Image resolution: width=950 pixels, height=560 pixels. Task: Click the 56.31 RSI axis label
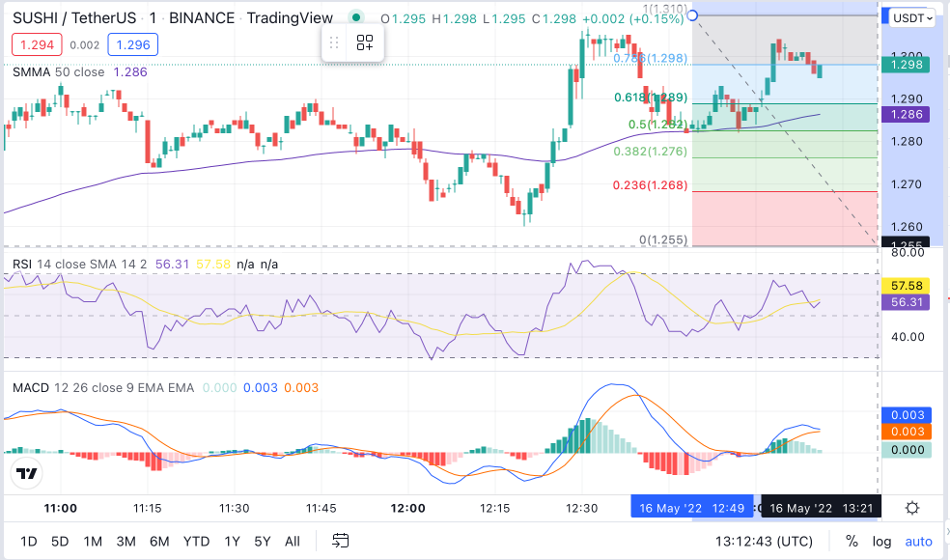point(906,302)
